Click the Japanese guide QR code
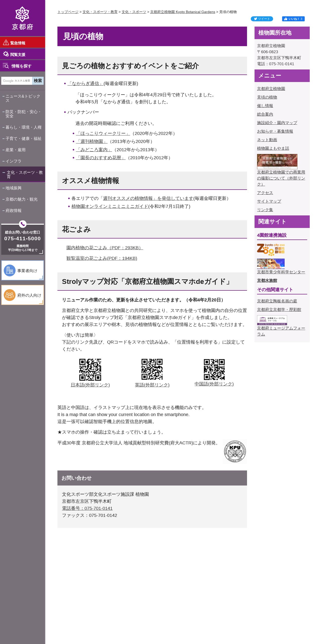The width and height of the screenshot is (322, 644). coord(90,370)
